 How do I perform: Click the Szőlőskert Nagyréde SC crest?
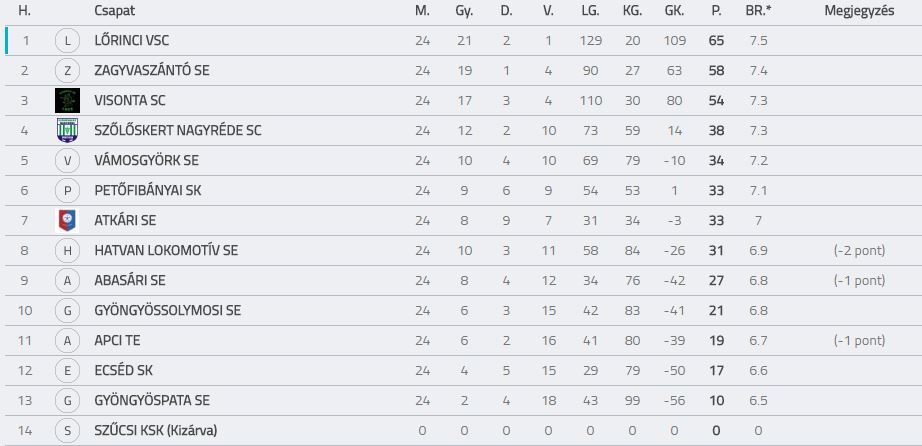67,131
